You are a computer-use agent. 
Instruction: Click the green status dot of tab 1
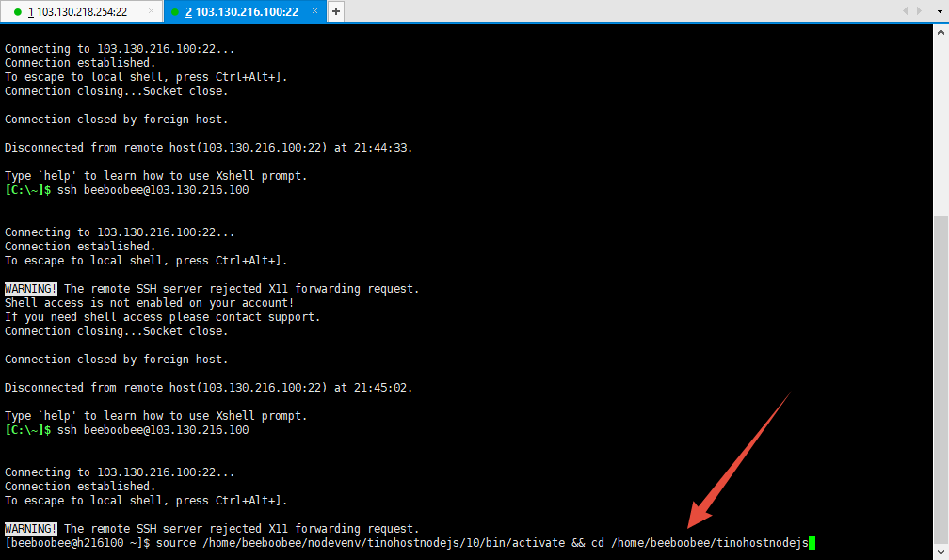[x=18, y=12]
